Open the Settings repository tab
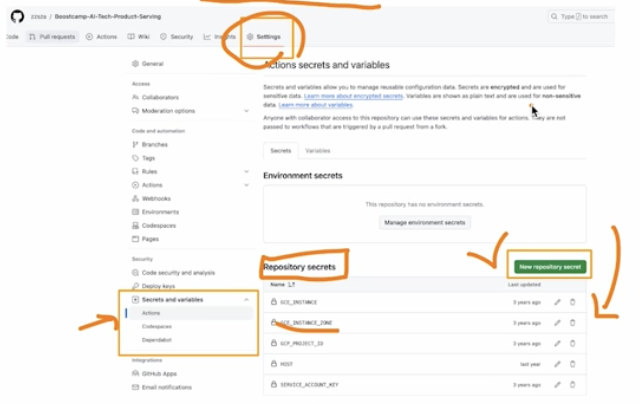The image size is (640, 404). click(264, 37)
